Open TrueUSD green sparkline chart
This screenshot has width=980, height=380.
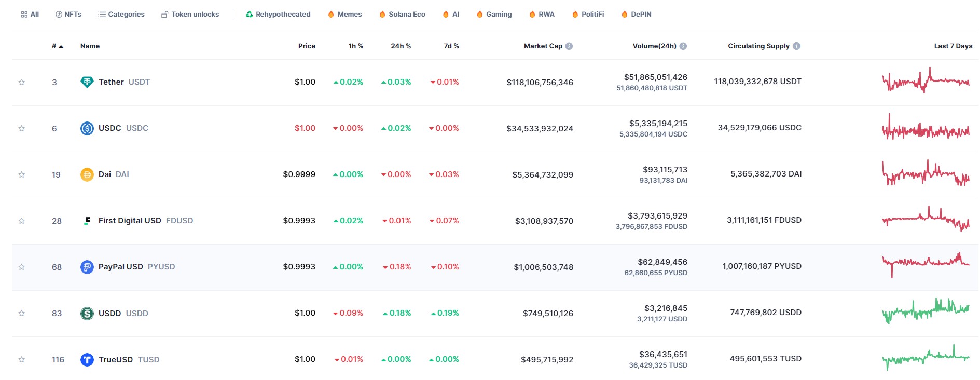pos(926,357)
